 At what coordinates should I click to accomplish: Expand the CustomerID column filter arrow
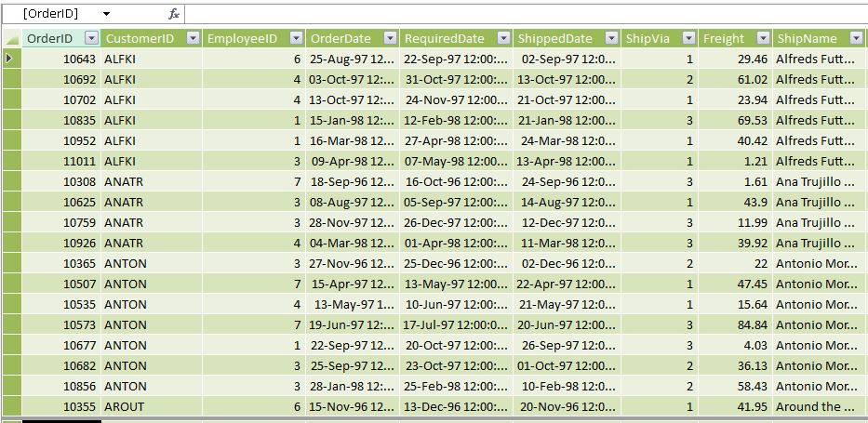[193, 38]
